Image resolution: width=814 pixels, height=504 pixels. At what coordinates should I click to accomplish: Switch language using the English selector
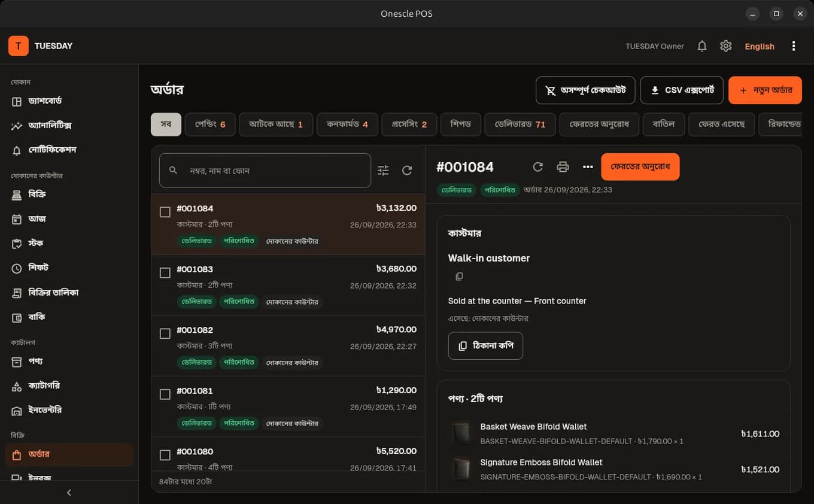coord(760,46)
